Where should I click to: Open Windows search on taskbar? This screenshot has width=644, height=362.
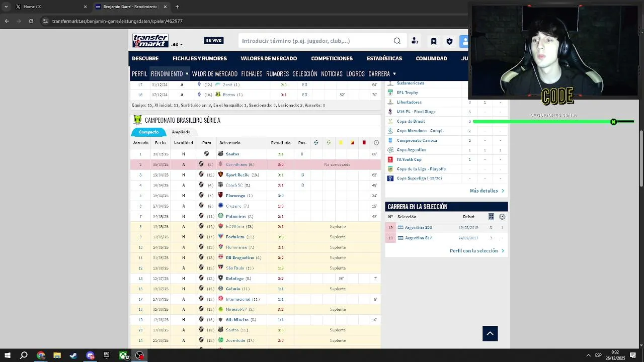(24, 355)
